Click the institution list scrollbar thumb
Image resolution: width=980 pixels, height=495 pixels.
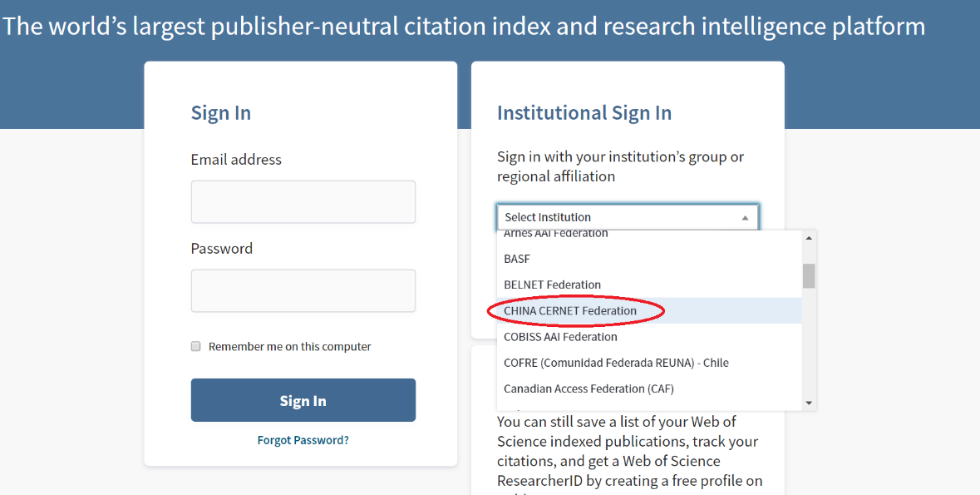coord(809,275)
